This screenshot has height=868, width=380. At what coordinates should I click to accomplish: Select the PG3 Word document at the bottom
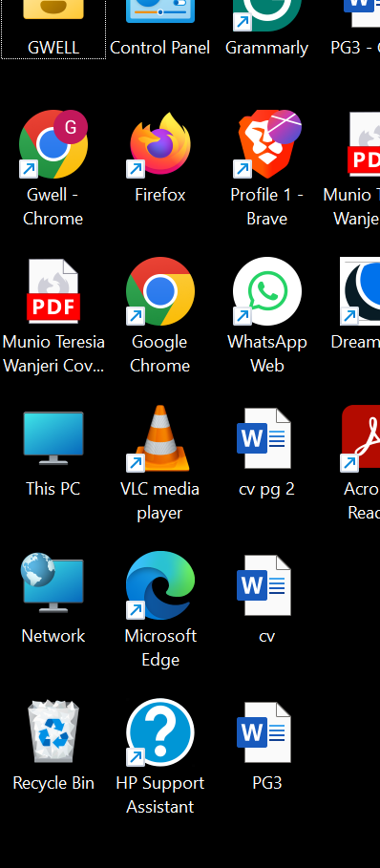[x=264, y=732]
